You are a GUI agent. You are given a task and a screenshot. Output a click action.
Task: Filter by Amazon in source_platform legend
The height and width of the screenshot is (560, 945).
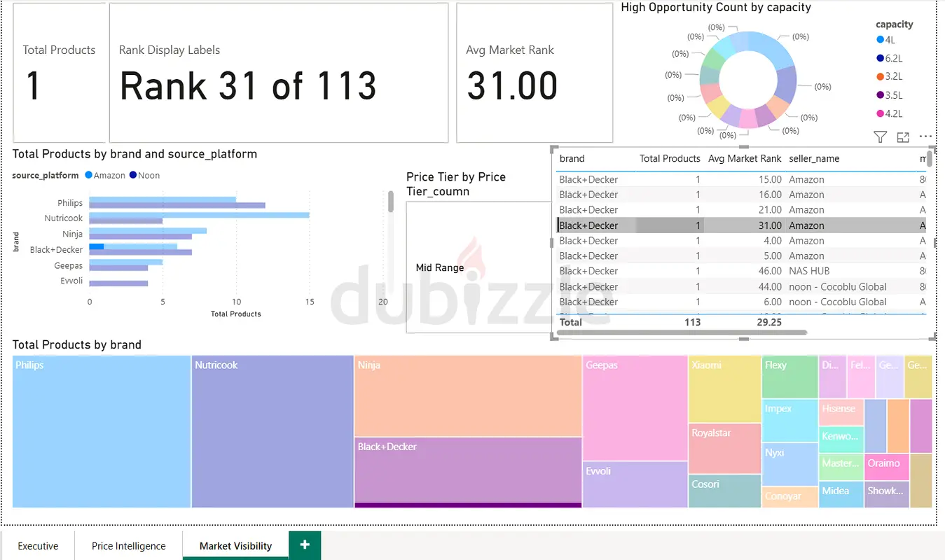click(105, 176)
